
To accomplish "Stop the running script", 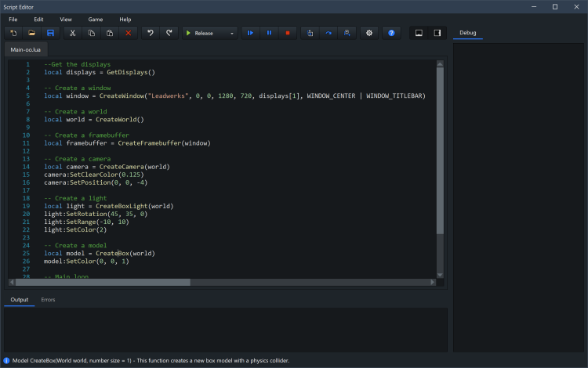I will (288, 33).
